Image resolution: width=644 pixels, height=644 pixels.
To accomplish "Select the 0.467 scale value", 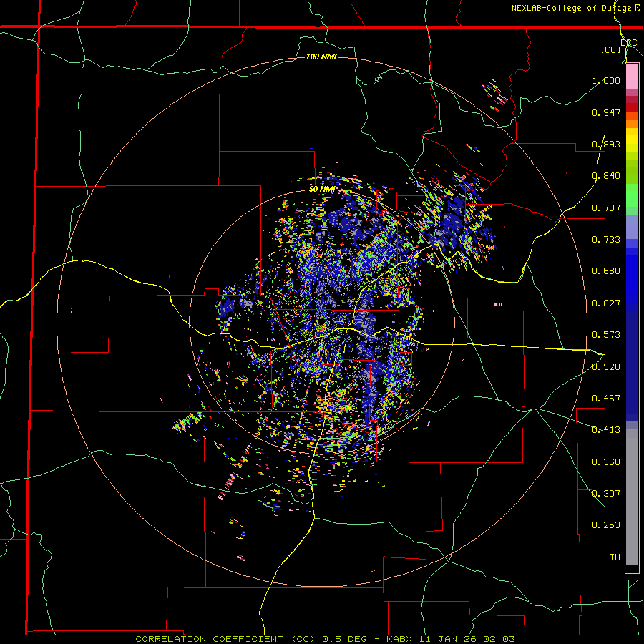I will tap(606, 399).
